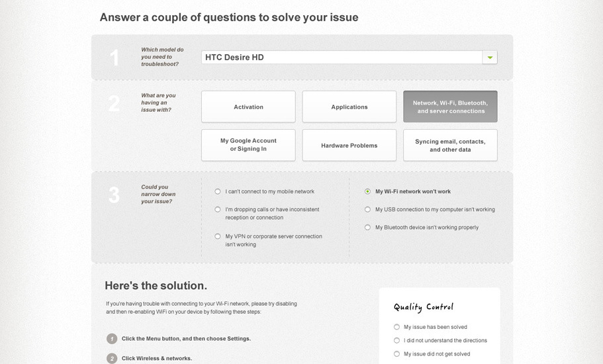Select the VPN or corporate server connection option
This screenshot has width=603, height=364.
[x=218, y=236]
